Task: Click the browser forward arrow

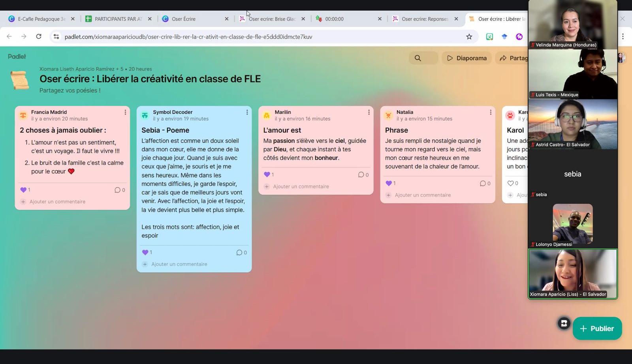Action: [x=24, y=37]
